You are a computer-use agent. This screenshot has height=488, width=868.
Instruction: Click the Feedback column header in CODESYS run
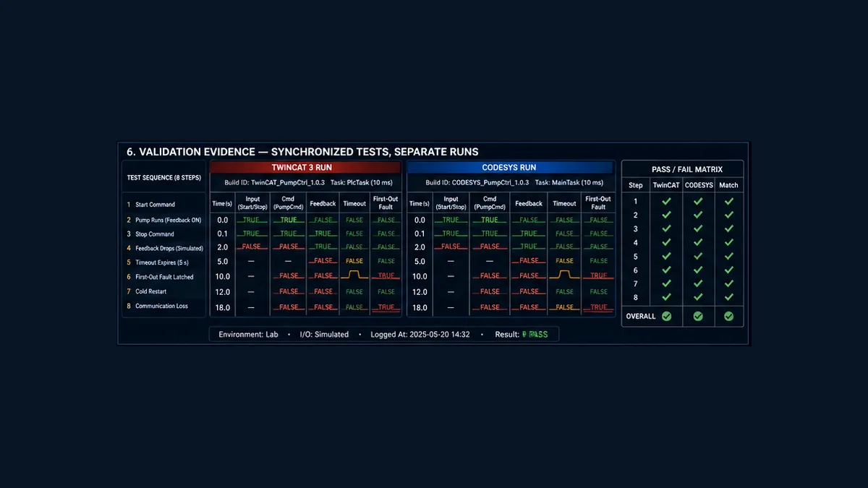[x=529, y=204]
